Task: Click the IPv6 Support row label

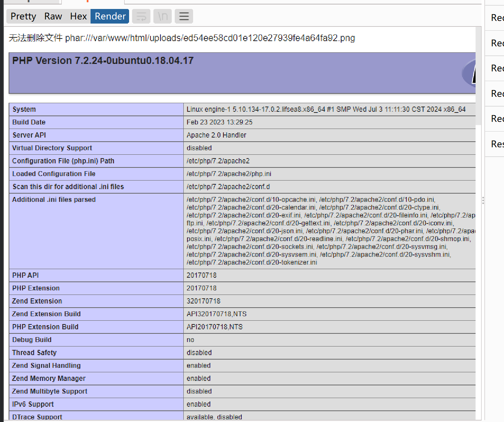Action: 33,404
